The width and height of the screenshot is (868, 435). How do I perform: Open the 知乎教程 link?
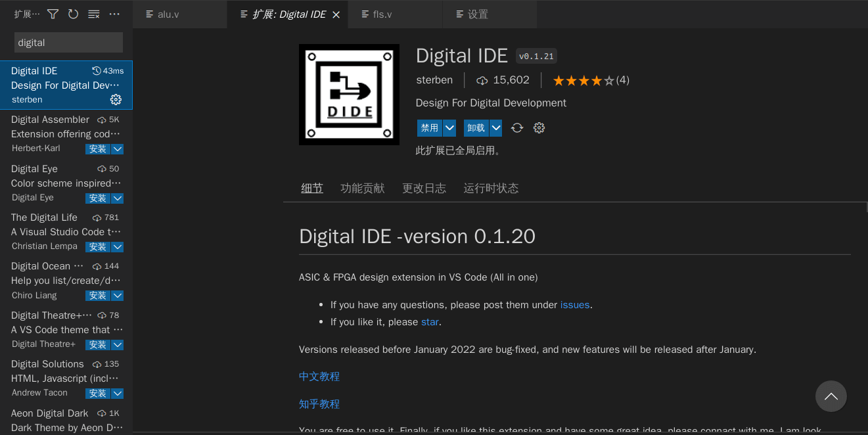click(x=319, y=404)
